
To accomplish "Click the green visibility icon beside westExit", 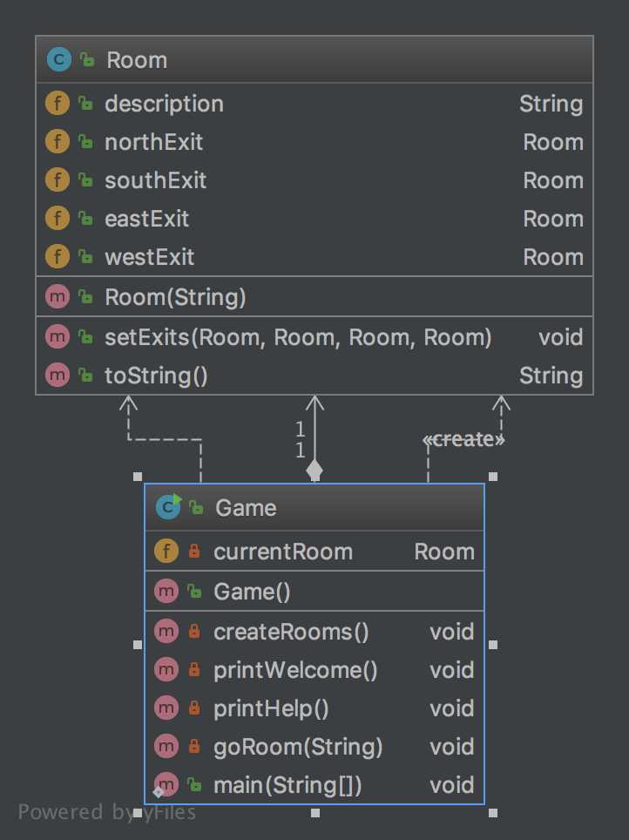I will [x=85, y=257].
